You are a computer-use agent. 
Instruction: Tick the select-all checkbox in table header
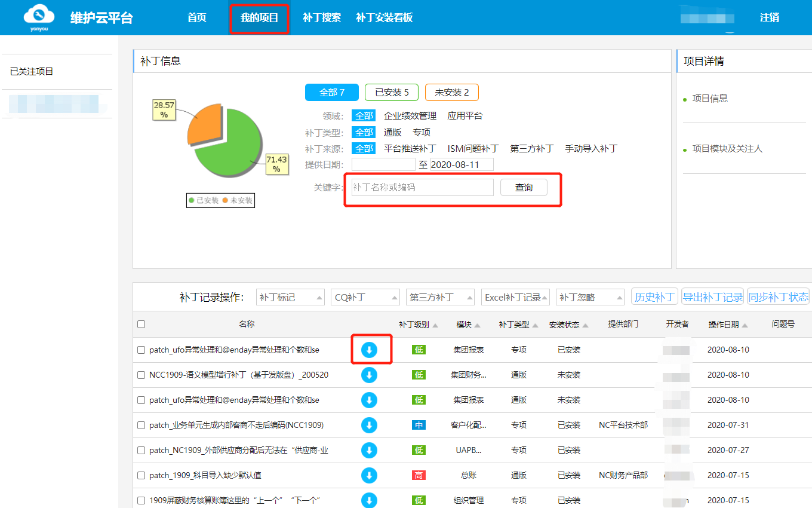pos(141,325)
